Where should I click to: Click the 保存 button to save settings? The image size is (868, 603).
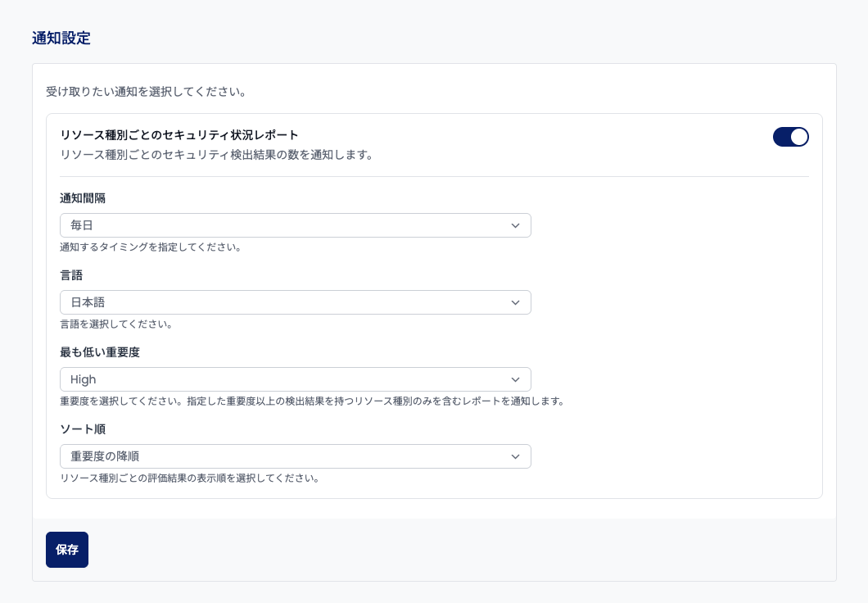(x=67, y=550)
